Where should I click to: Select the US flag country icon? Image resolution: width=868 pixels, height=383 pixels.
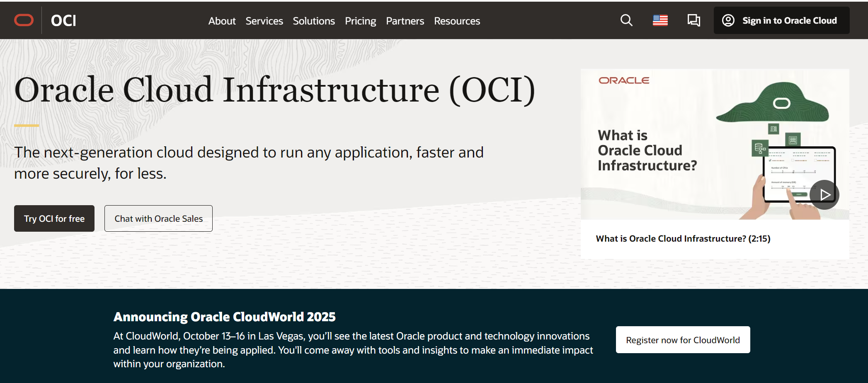(x=660, y=20)
